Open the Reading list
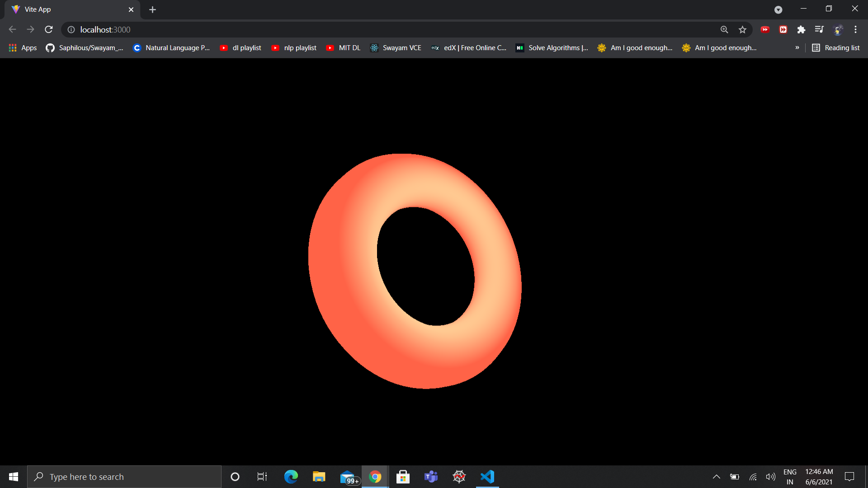 point(836,47)
